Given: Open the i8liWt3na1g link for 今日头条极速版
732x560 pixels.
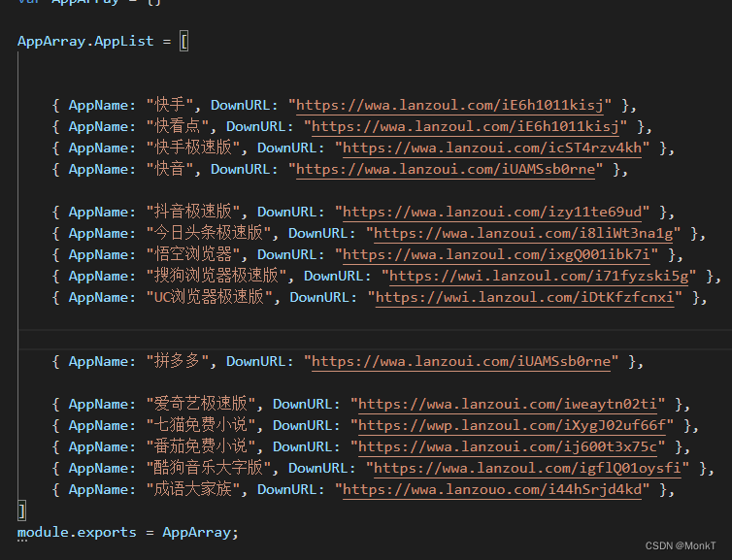Looking at the screenshot, I should point(523,233).
